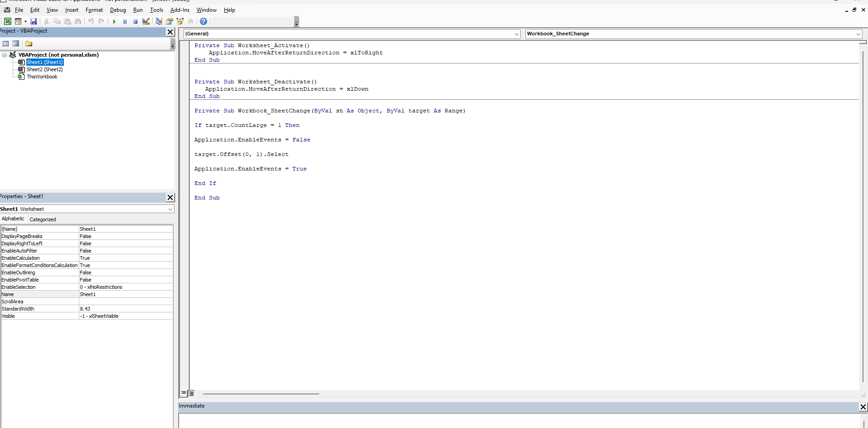This screenshot has height=428, width=868.
Task: Toggle Design Mode icon in the toolbar
Action: 146,21
